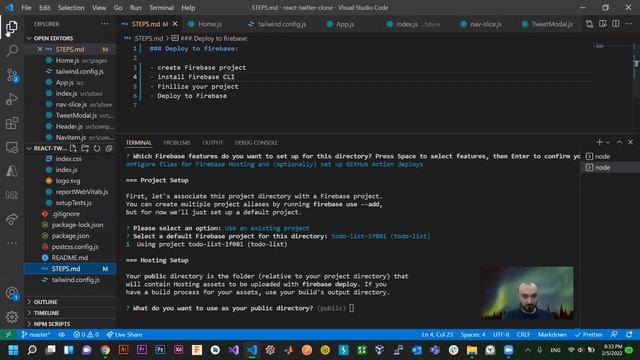Change line ending CRLF in status bar

tap(523, 335)
